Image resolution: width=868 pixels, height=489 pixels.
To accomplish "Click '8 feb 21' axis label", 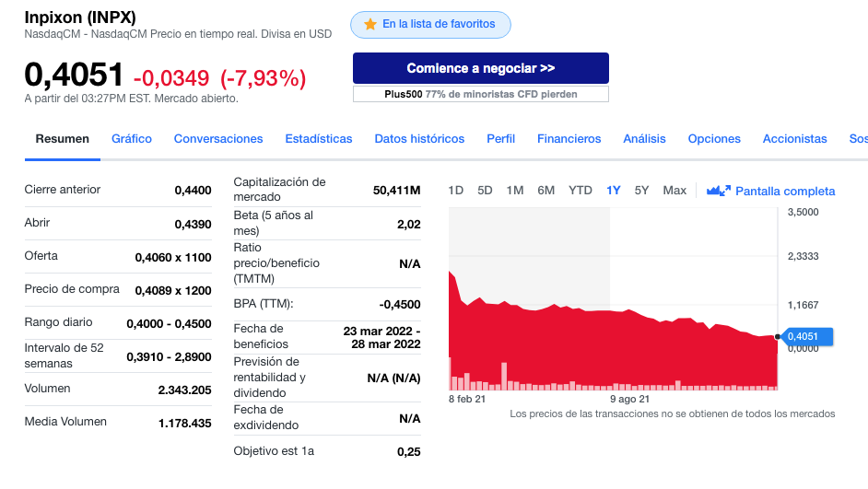I will [466, 399].
